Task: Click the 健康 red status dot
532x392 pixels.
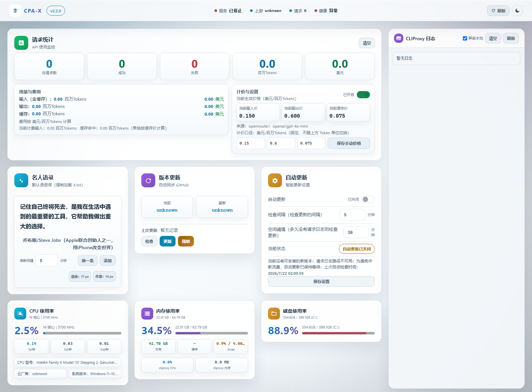Action: [316, 11]
